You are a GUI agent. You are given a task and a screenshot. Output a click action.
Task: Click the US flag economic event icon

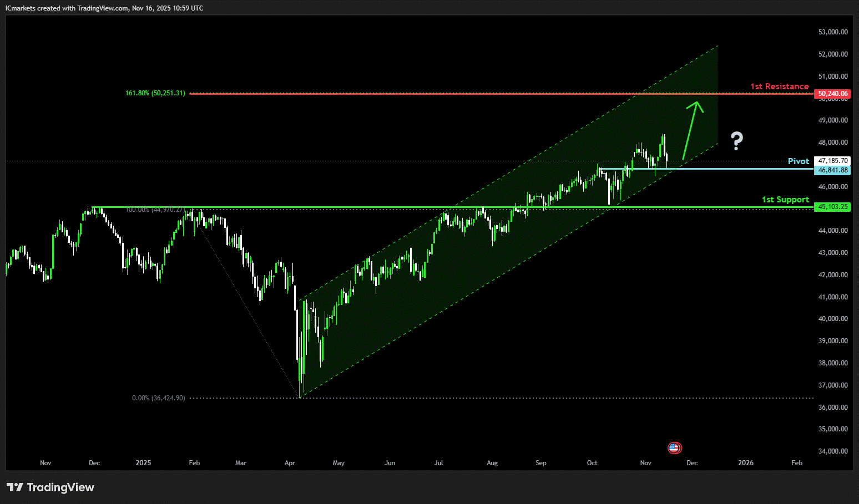(674, 448)
